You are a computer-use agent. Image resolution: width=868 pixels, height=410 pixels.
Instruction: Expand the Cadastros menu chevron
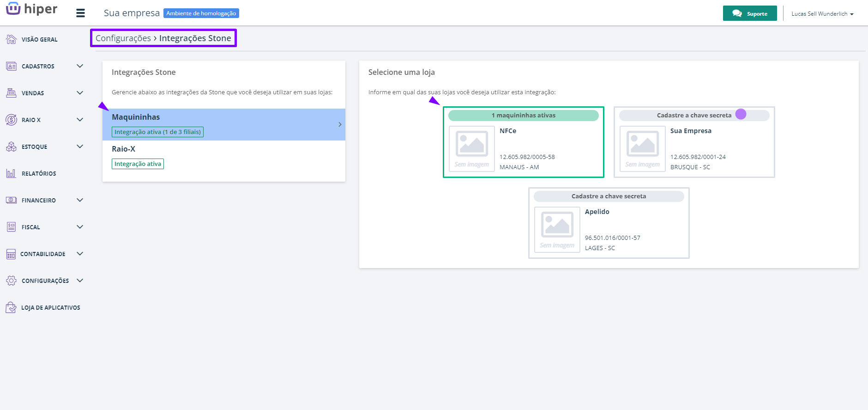(80, 66)
